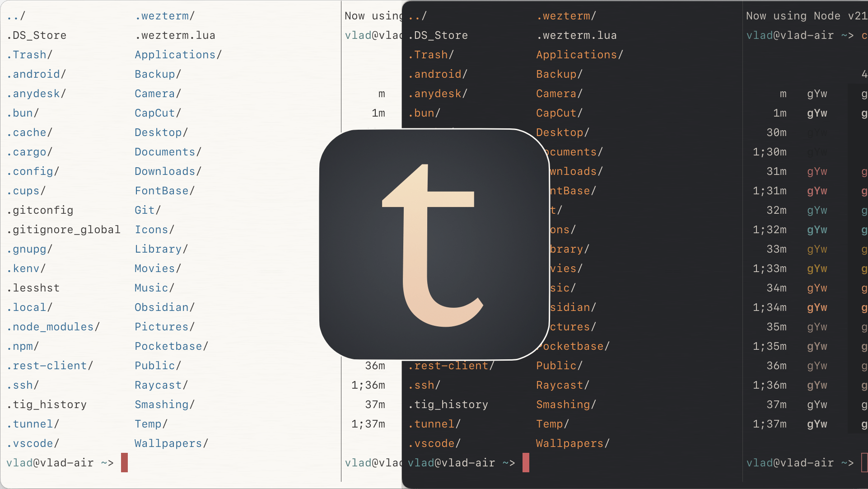
Task: In the dark window, click '.Trash/'
Action: [x=431, y=55]
